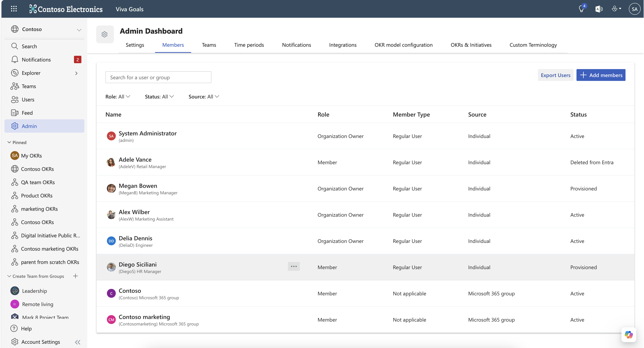Screen dimensions: 644x348
Task: Click the red notifications badge showing 2
Action: (x=77, y=59)
